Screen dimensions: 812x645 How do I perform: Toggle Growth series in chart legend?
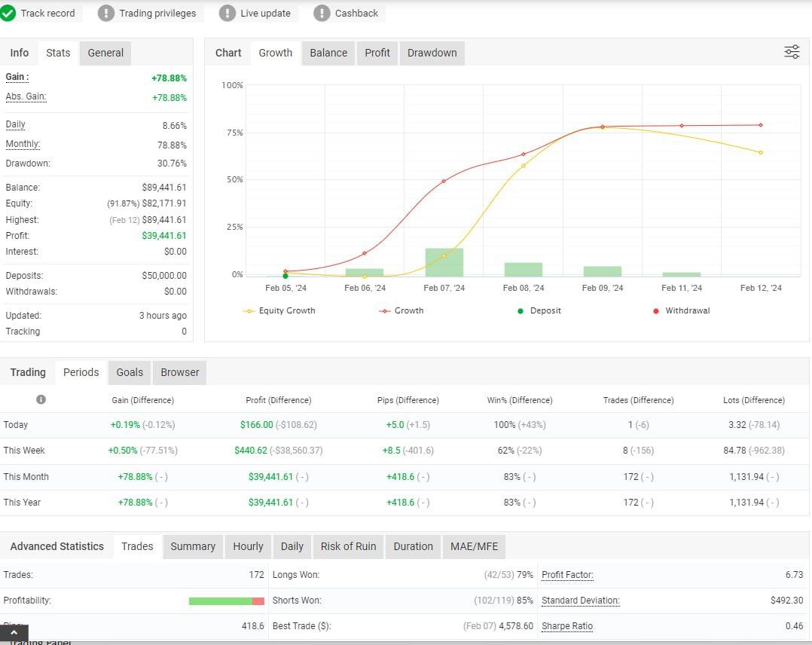pyautogui.click(x=401, y=311)
